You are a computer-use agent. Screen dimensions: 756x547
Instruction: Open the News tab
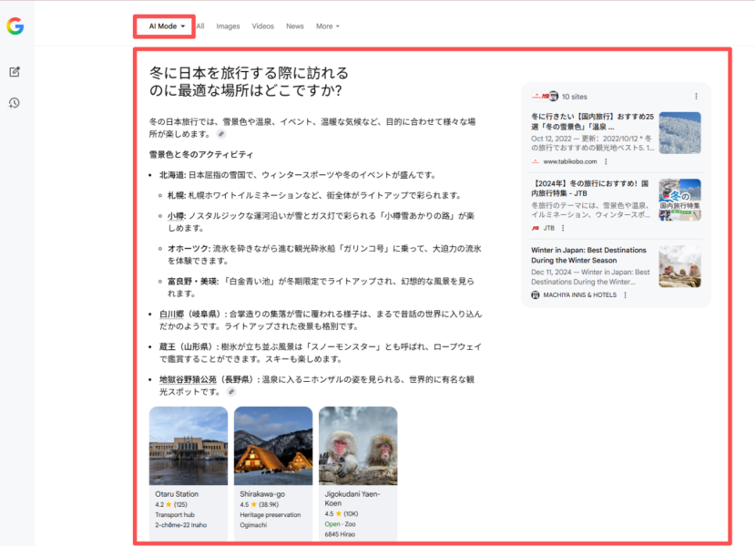(294, 26)
